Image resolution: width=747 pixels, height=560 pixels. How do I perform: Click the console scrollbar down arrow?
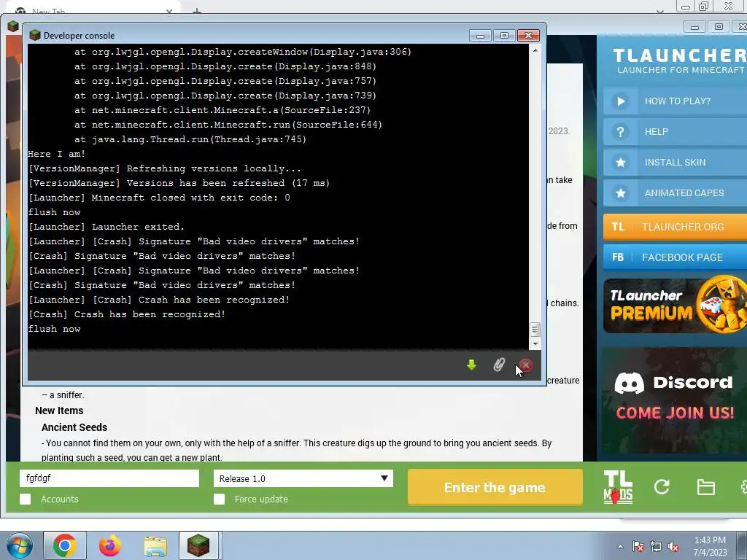[535, 344]
